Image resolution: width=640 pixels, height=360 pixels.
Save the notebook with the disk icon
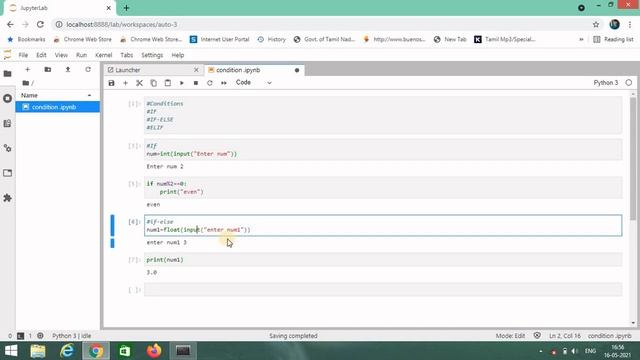click(x=111, y=83)
